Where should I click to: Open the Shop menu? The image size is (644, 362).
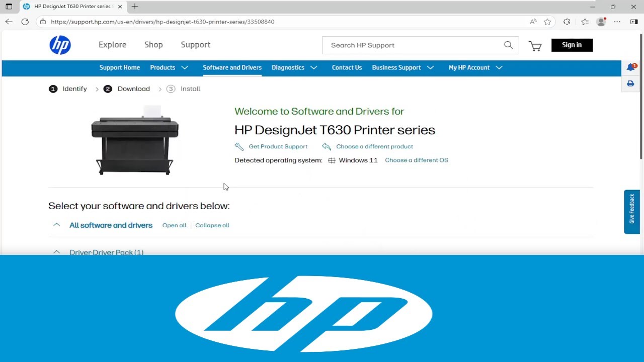click(153, 45)
